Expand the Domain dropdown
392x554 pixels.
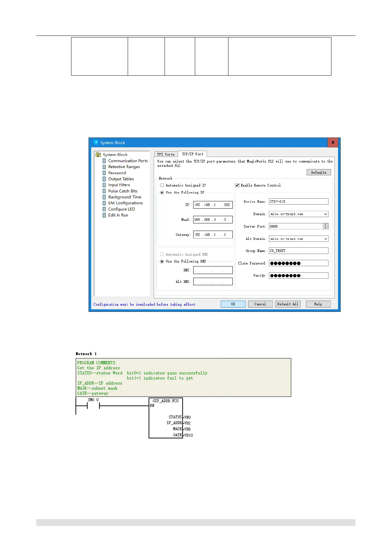pyautogui.click(x=326, y=214)
